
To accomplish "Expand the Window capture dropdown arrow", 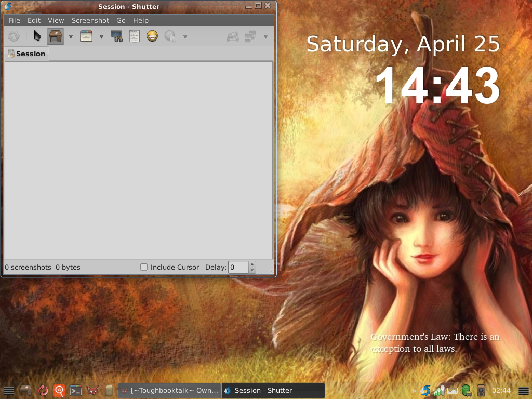I will (101, 36).
